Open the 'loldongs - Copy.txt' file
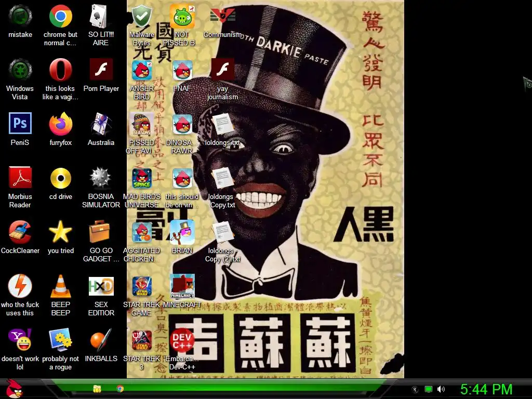 coord(222,178)
